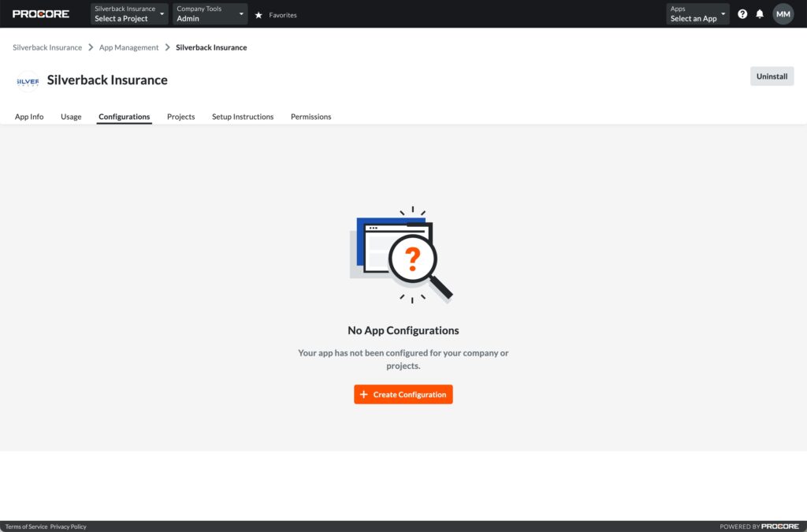Click the Favorites label in header
This screenshot has height=532, width=807.
click(x=283, y=15)
